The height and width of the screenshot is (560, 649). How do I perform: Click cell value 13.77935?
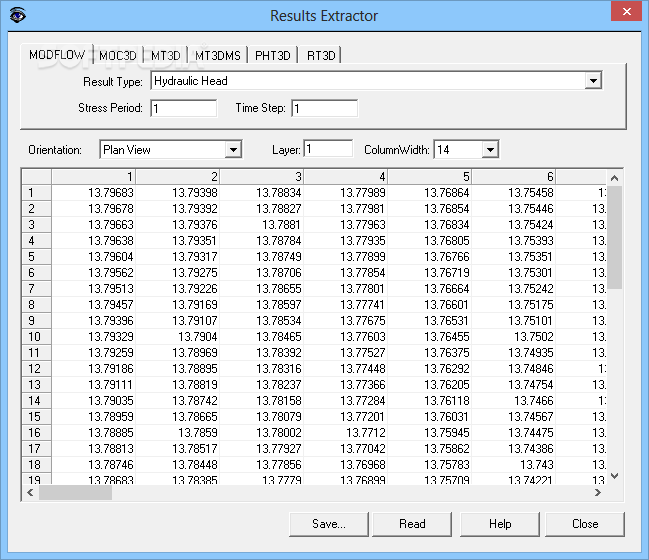[346, 241]
